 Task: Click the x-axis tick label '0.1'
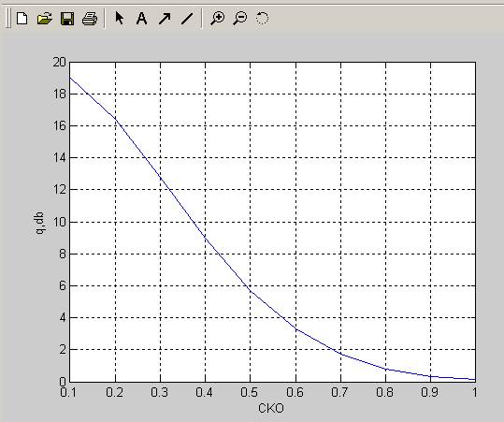[68, 392]
